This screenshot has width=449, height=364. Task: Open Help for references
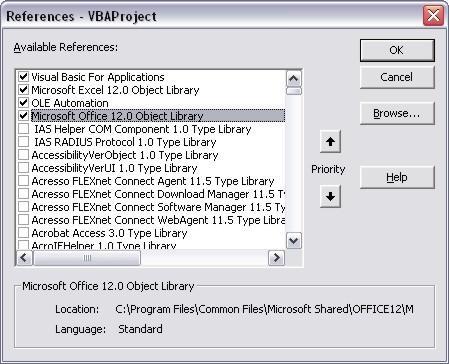[x=397, y=177]
